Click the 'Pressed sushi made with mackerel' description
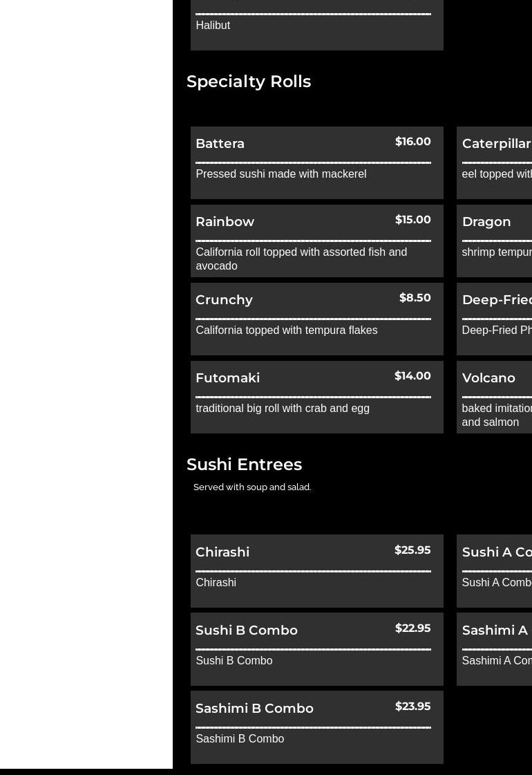 [281, 174]
